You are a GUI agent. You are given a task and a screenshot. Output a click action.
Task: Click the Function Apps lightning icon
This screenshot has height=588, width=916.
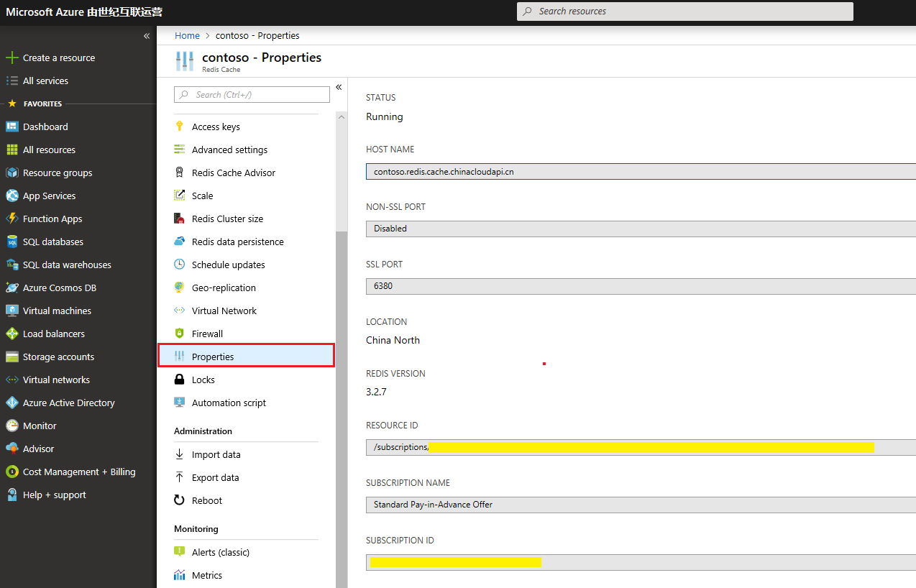coord(12,219)
